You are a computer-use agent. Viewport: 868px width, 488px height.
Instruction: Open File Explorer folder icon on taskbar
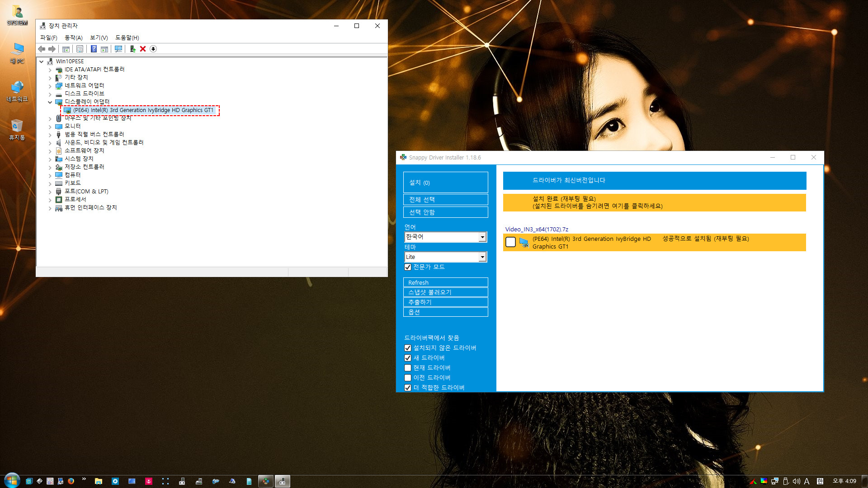(x=98, y=481)
